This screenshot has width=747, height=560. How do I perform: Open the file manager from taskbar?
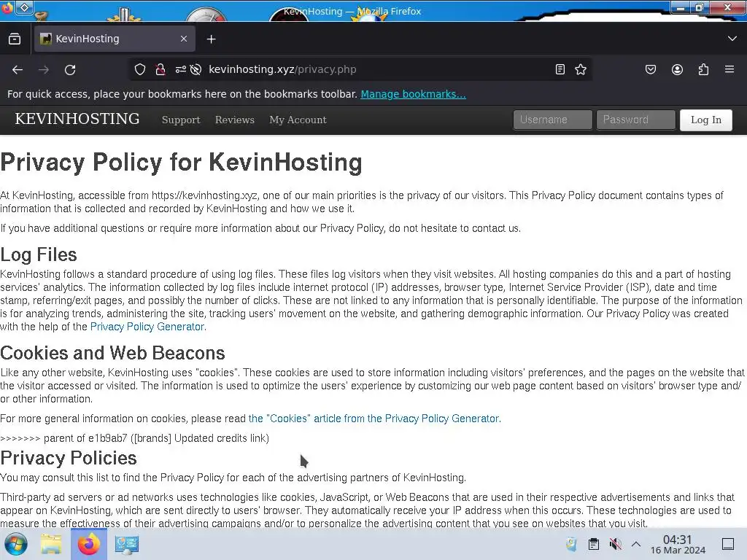[x=52, y=544]
